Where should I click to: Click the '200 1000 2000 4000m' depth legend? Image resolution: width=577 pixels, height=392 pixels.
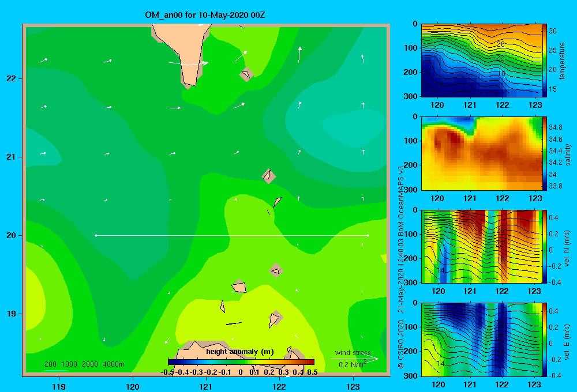point(84,364)
